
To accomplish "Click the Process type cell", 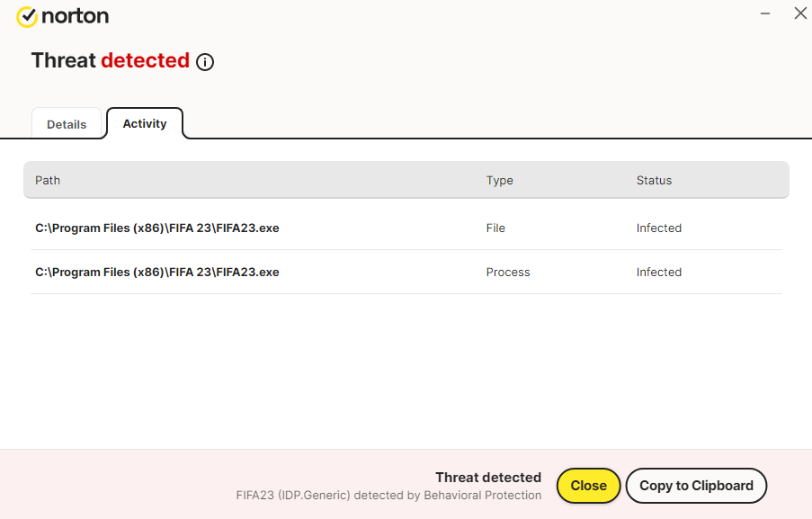I will pos(508,272).
